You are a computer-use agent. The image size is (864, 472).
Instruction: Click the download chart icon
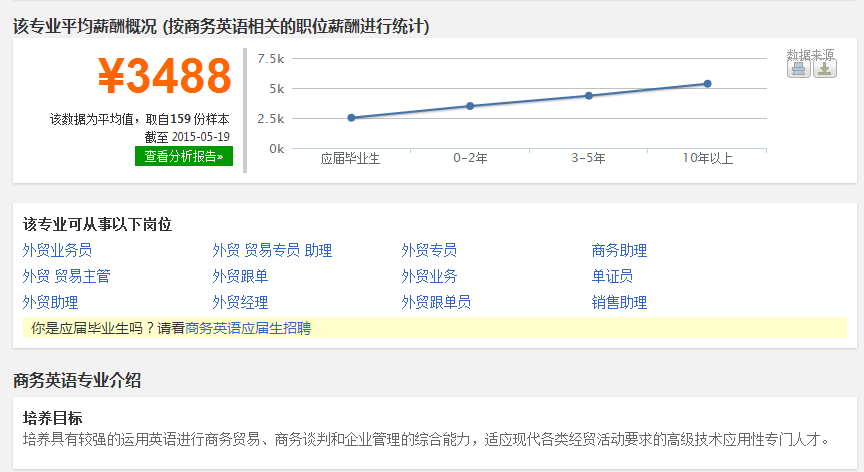pos(824,69)
